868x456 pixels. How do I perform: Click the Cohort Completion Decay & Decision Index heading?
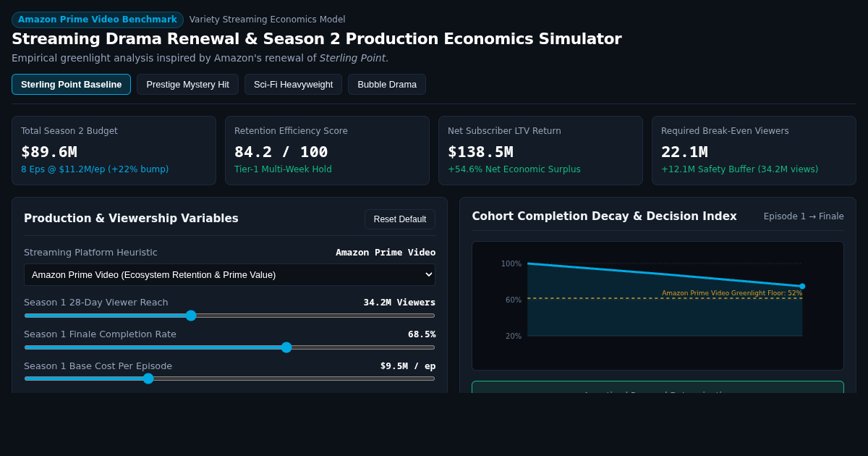(604, 216)
